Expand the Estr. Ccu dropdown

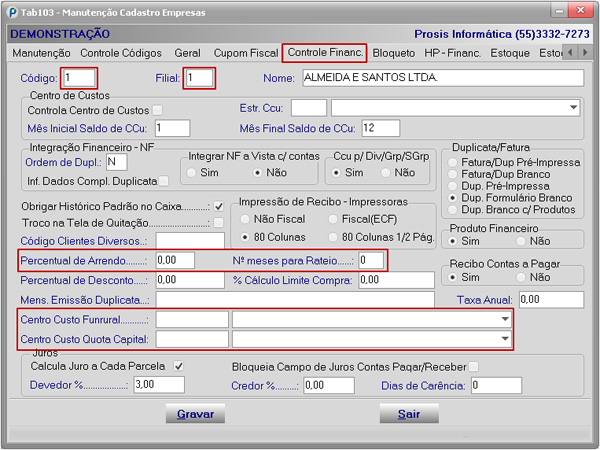pos(573,108)
